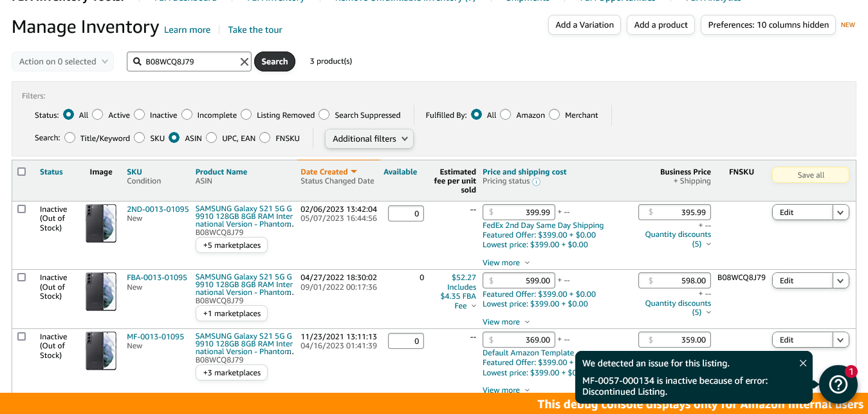
Task: Open the 2ND-0013-01095 SKU link
Action: point(158,209)
